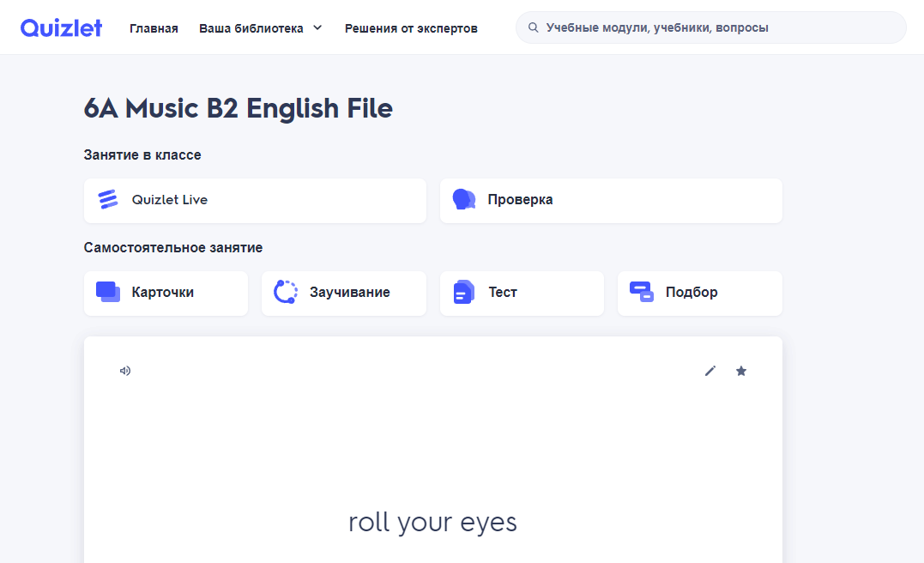Start Quizlet Live activity
Screen dimensions: 924x563
255,201
